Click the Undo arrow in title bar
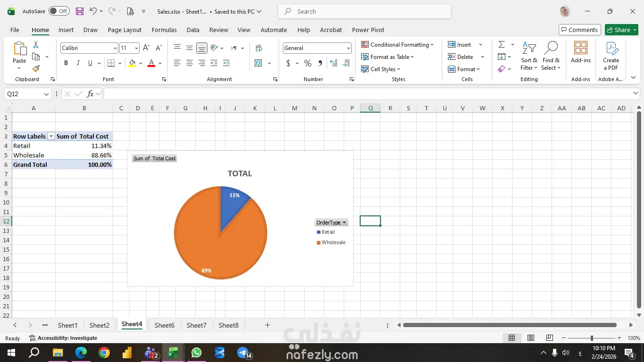The height and width of the screenshot is (362, 644). pos(93,11)
